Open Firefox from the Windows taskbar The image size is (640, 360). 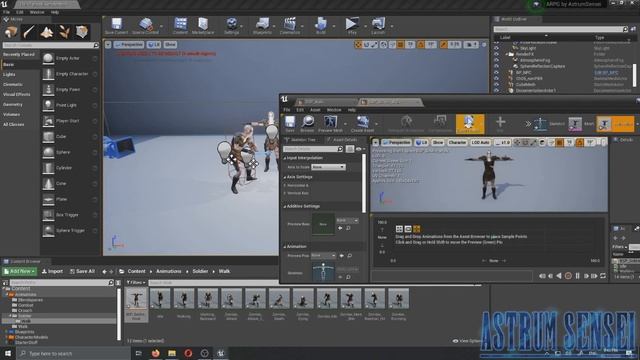(156, 353)
